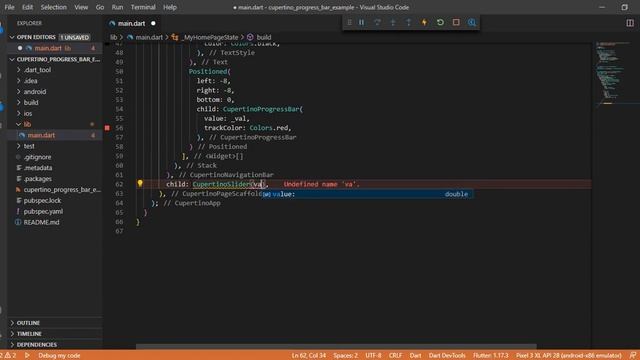Trigger Flutter hot reload lightning icon

[424, 22]
